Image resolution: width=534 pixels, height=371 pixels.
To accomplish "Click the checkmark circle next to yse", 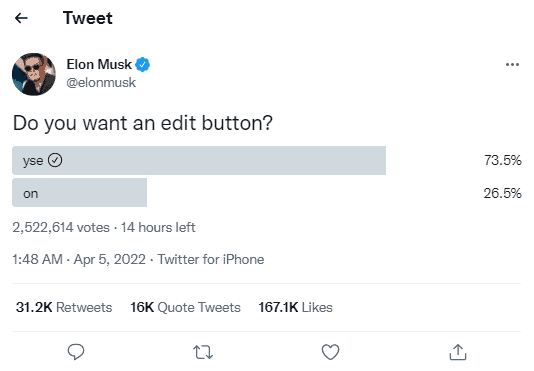I will (x=55, y=160).
